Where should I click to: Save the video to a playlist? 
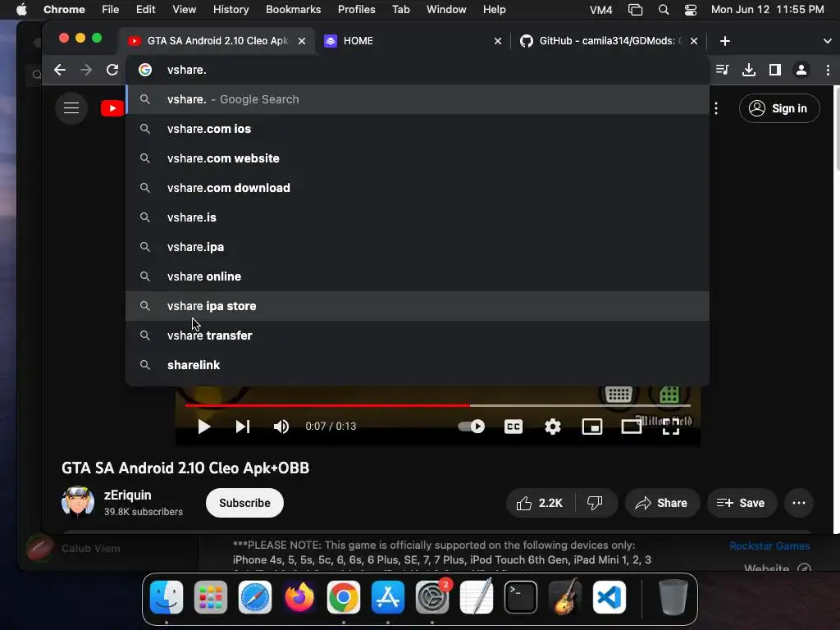pos(741,503)
